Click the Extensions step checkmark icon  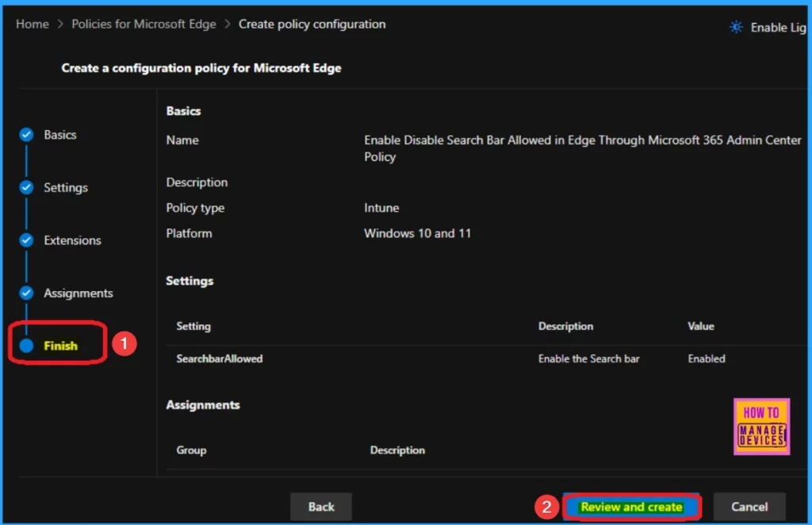tap(26, 240)
